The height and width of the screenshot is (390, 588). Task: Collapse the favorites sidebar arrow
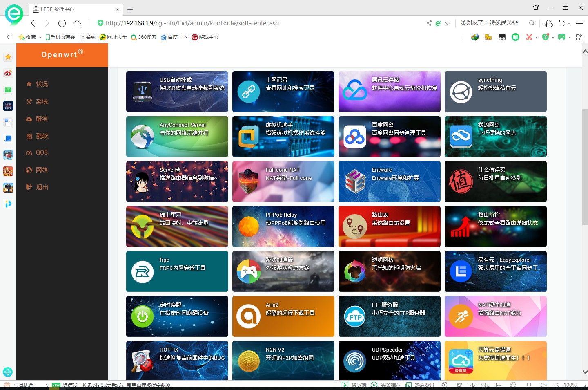[9, 37]
